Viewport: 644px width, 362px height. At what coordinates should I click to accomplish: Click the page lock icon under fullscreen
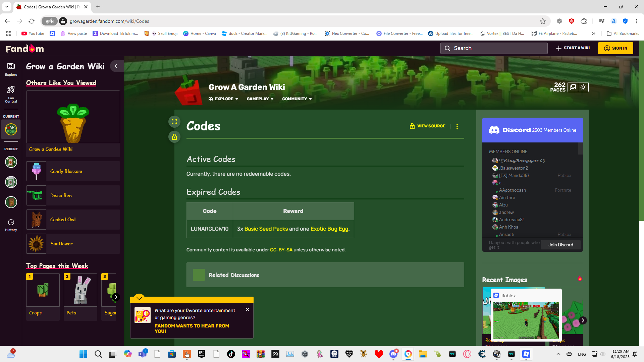(174, 137)
